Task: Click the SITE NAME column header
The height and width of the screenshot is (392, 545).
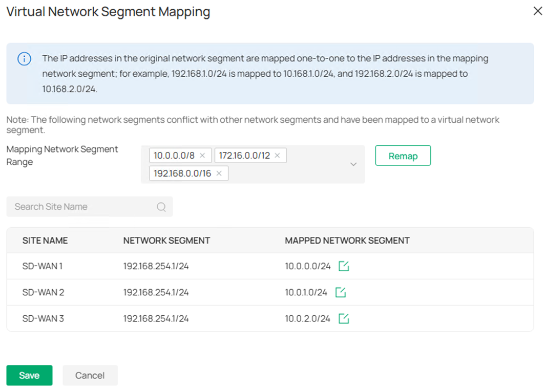Action: point(45,241)
